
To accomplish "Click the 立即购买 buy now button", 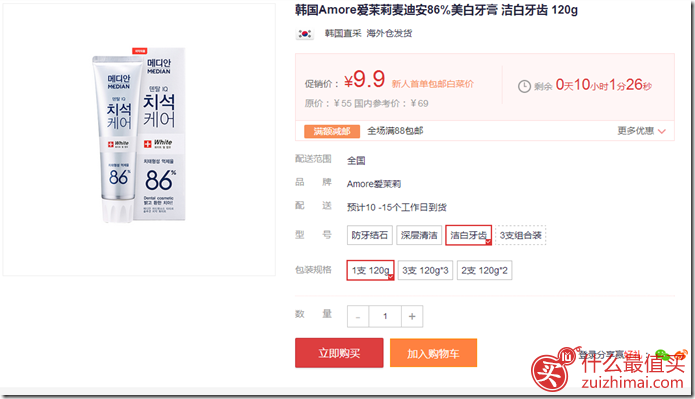I will tap(339, 353).
